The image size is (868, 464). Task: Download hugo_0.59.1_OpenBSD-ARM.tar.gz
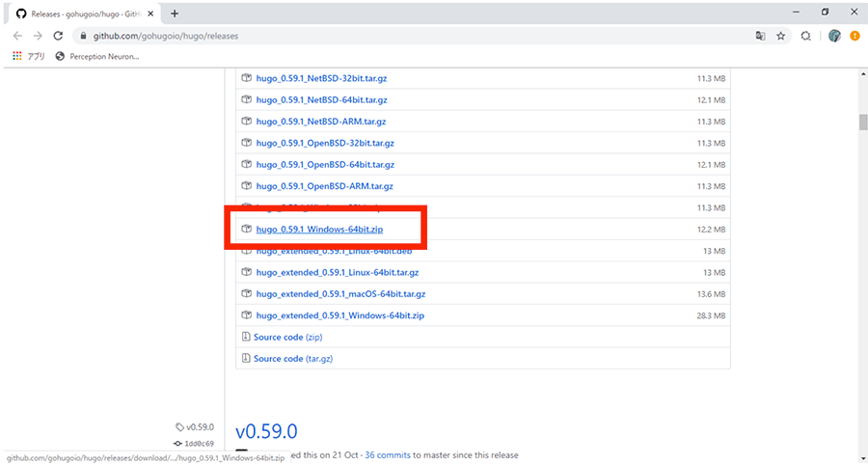click(324, 186)
